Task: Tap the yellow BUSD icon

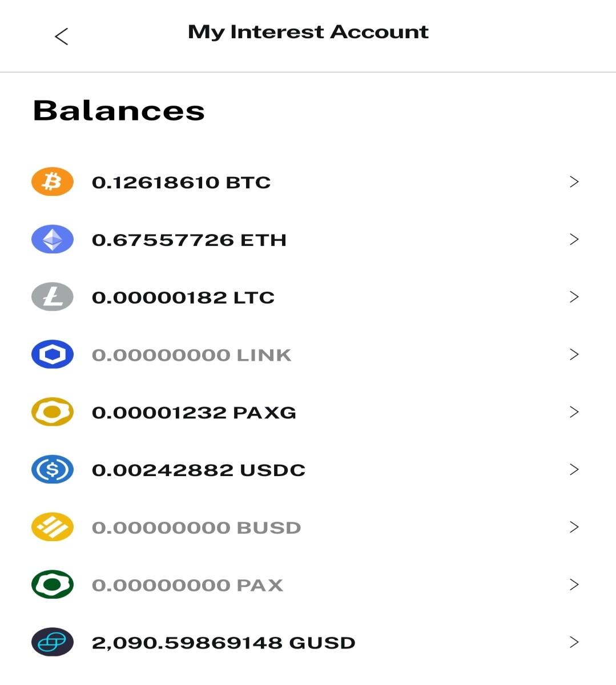Action: (x=53, y=527)
